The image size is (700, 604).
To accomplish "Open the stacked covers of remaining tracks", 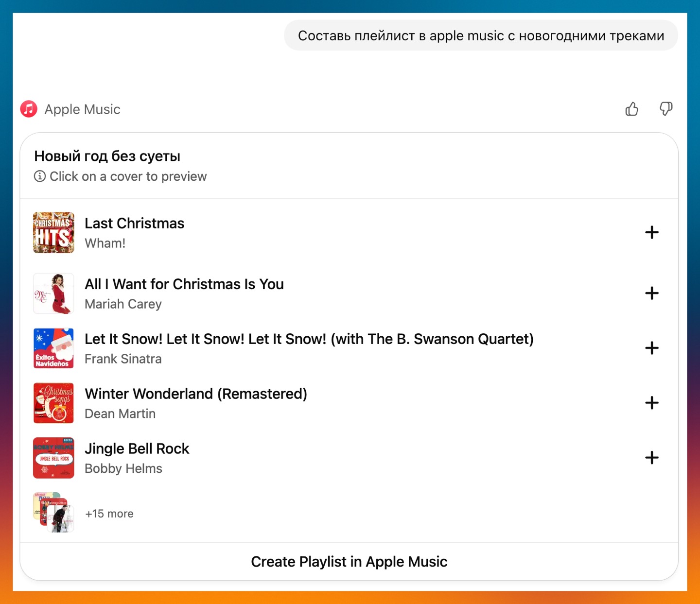I will (x=53, y=512).
